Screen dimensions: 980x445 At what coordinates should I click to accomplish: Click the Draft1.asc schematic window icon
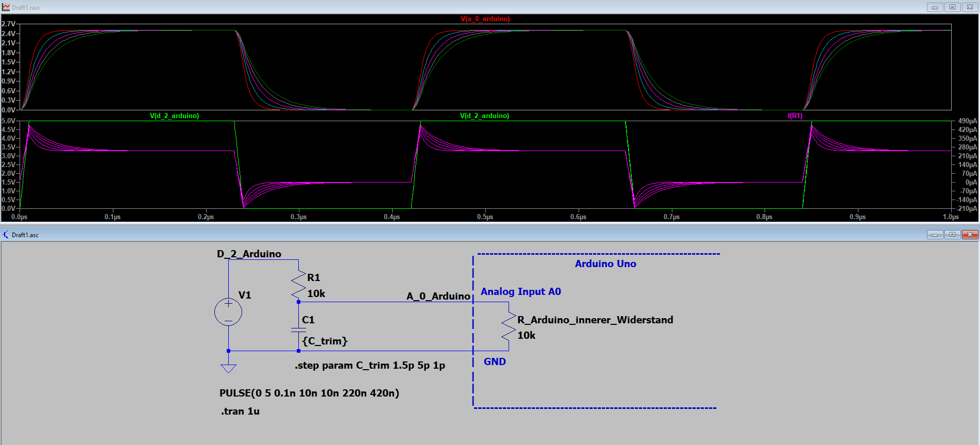click(6, 235)
